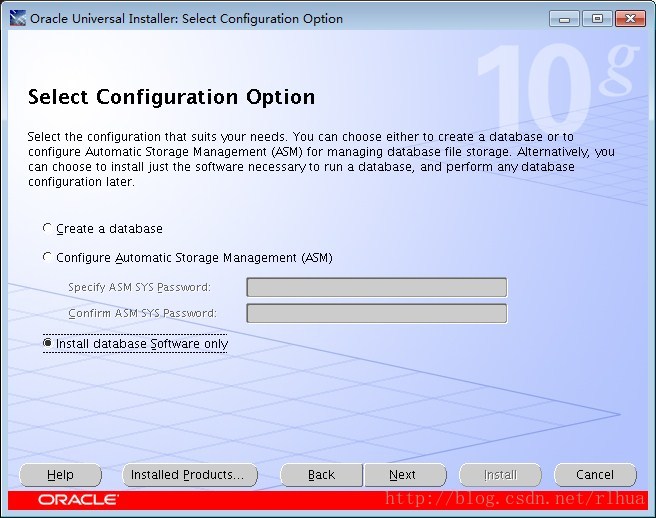Cancel the Oracle installation
Viewport: 656px width, 518px height.
[x=595, y=475]
